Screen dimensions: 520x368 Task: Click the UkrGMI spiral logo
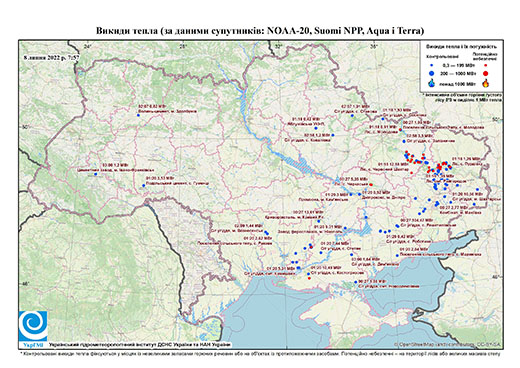click(33, 326)
